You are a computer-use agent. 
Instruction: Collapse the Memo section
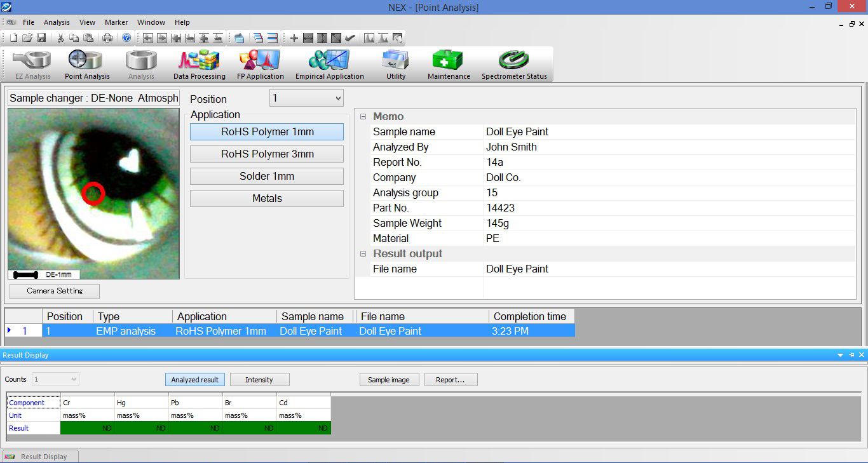(363, 117)
